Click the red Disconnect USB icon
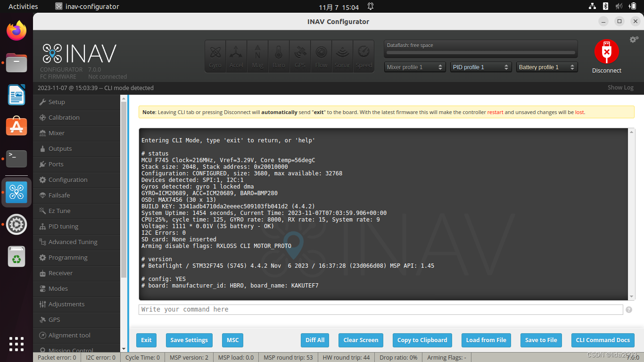The image size is (644, 362). click(607, 51)
